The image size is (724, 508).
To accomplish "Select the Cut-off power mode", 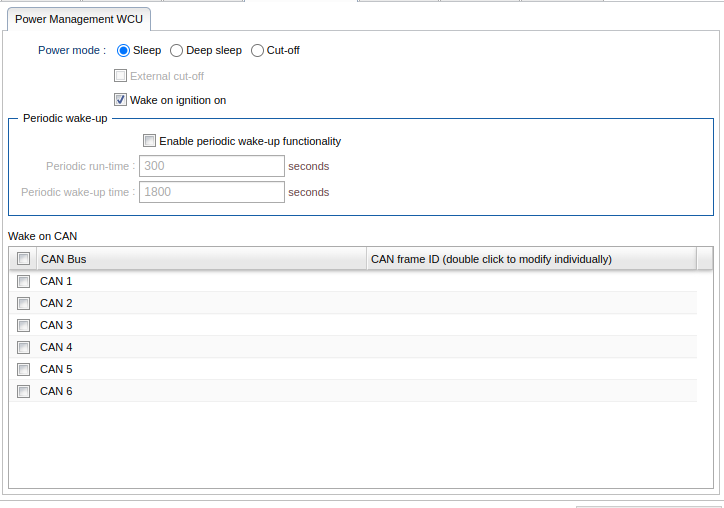I will pos(257,50).
